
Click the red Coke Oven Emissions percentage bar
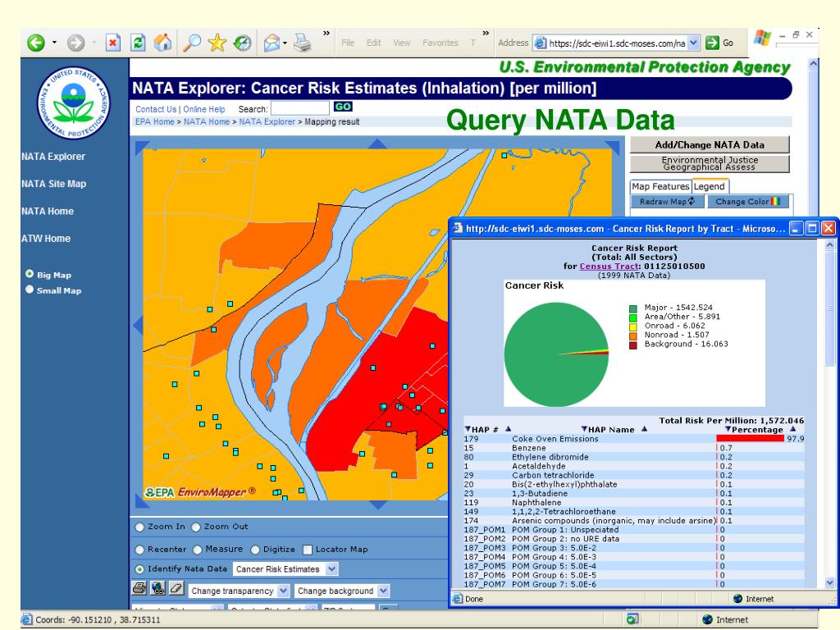750,438
